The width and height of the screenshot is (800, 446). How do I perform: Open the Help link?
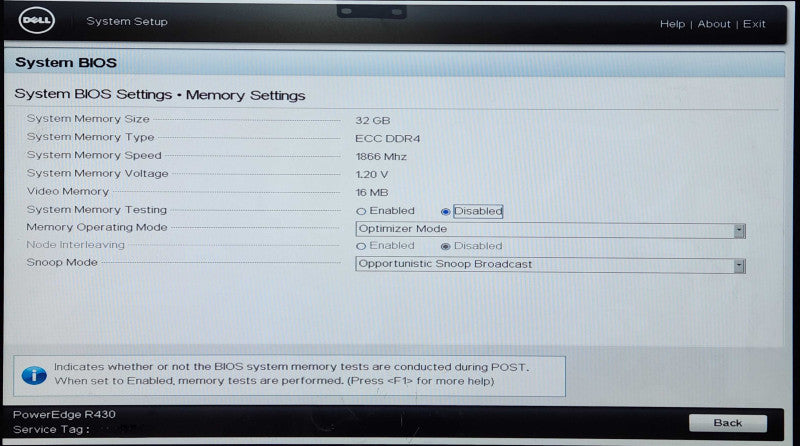672,24
